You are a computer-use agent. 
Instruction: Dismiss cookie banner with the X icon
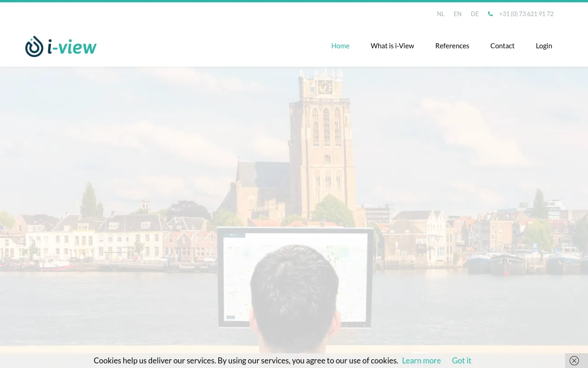(574, 361)
